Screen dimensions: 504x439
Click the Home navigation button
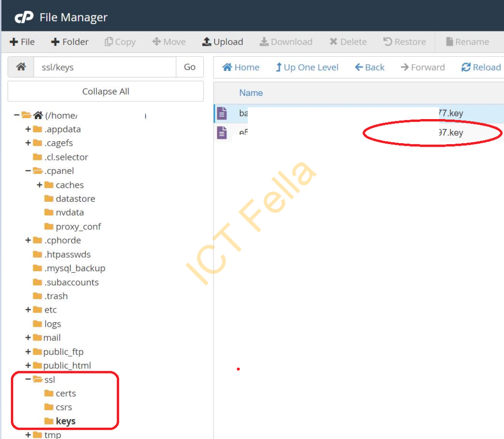coord(241,67)
